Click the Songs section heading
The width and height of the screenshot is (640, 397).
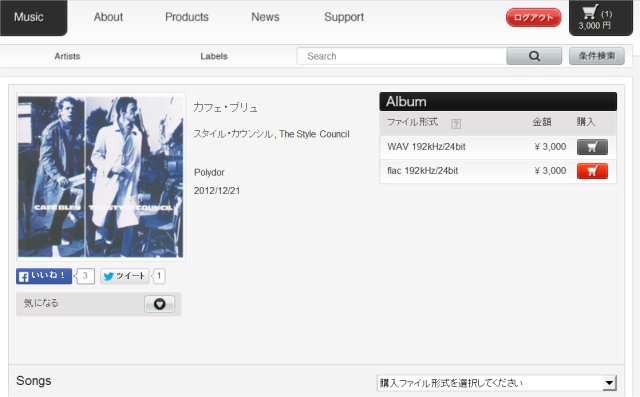coord(33,381)
